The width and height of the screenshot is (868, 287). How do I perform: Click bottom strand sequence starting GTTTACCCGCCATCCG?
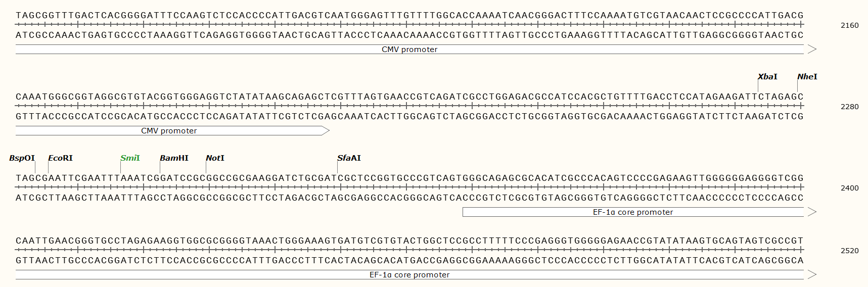click(x=409, y=116)
